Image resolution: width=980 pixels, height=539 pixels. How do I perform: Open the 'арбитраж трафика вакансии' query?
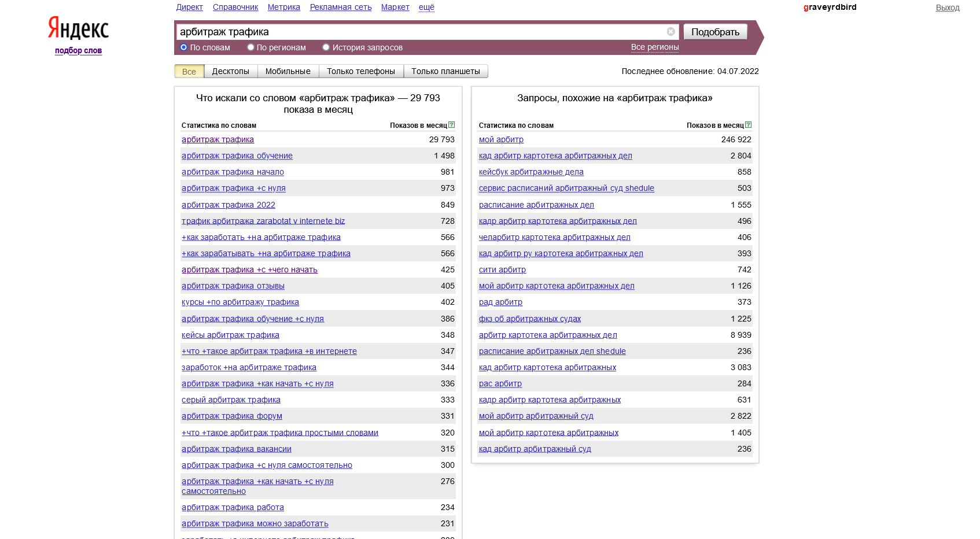237,449
